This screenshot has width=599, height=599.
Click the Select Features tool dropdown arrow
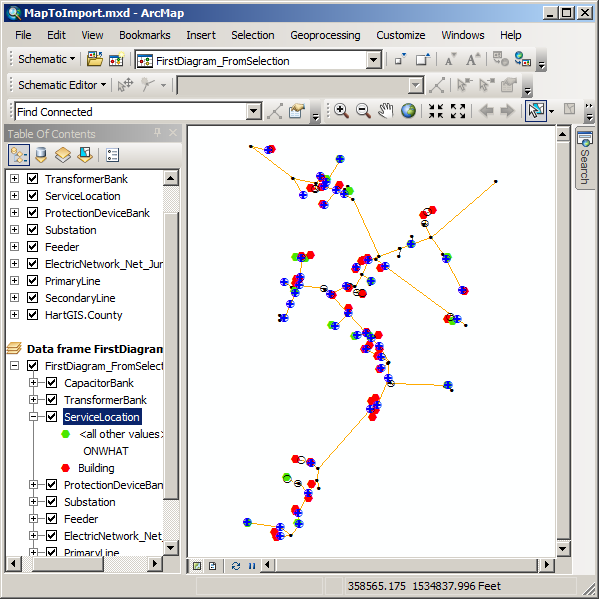point(551,111)
